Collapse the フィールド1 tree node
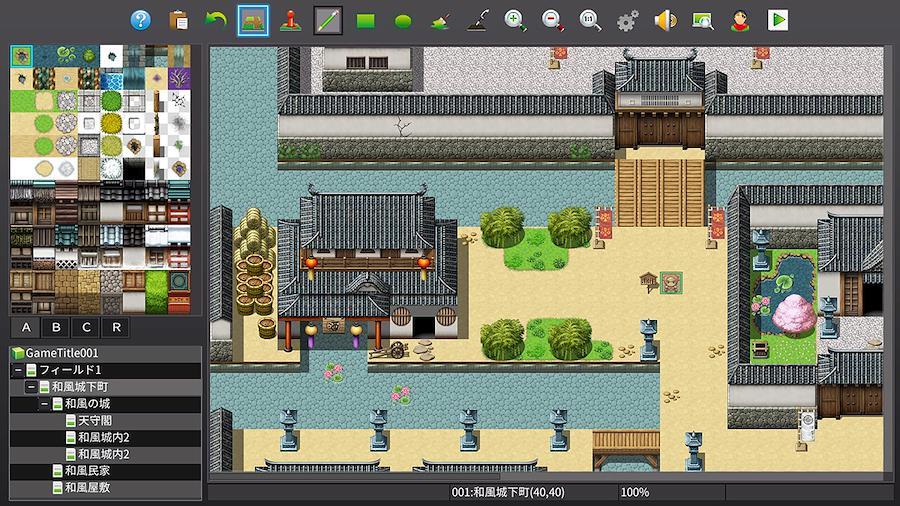Screen dimensions: 900x506 click(18, 370)
